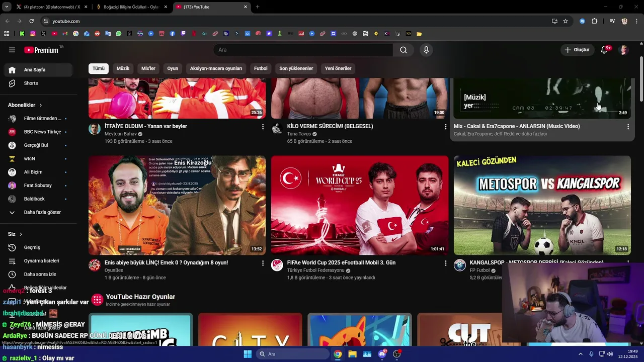Screen dimensions: 644x362
Task: Open Daha sonra izle list
Action: click(38, 274)
